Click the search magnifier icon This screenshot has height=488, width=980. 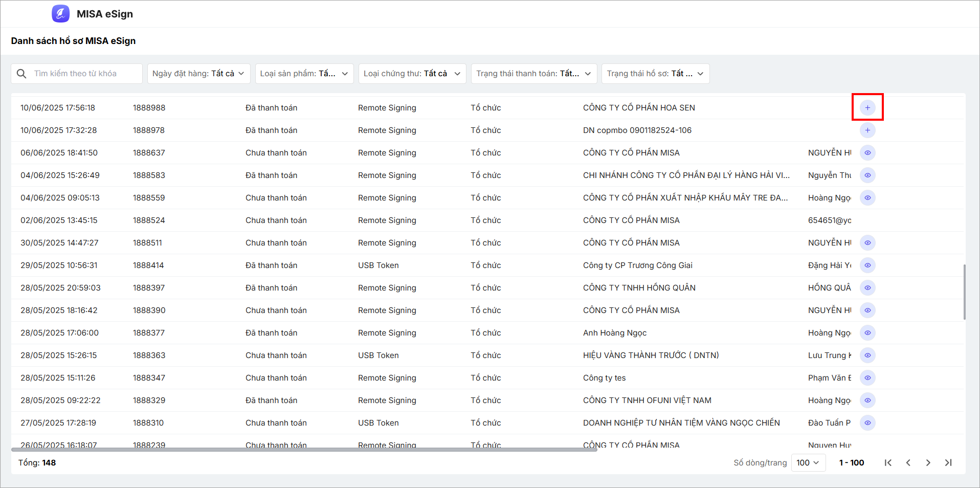[x=21, y=74]
